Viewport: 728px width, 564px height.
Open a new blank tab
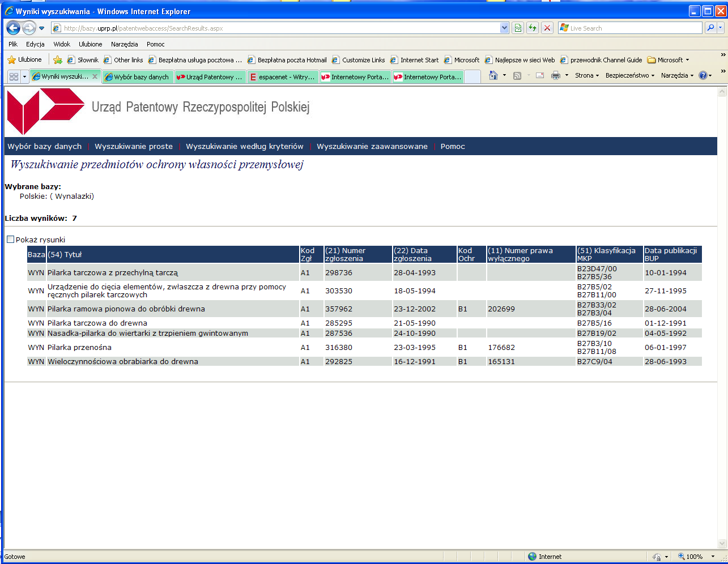[x=472, y=76]
